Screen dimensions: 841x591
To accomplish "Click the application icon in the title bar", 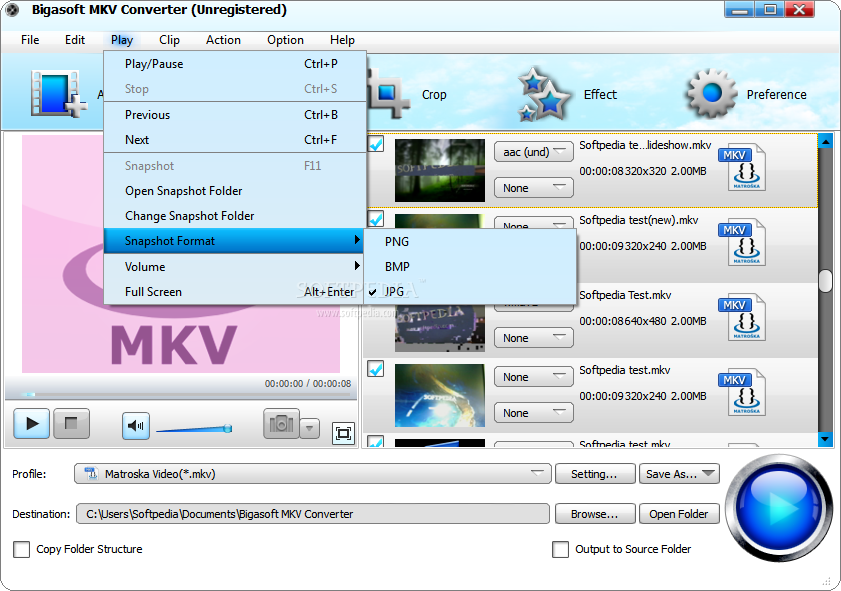I will tap(12, 10).
